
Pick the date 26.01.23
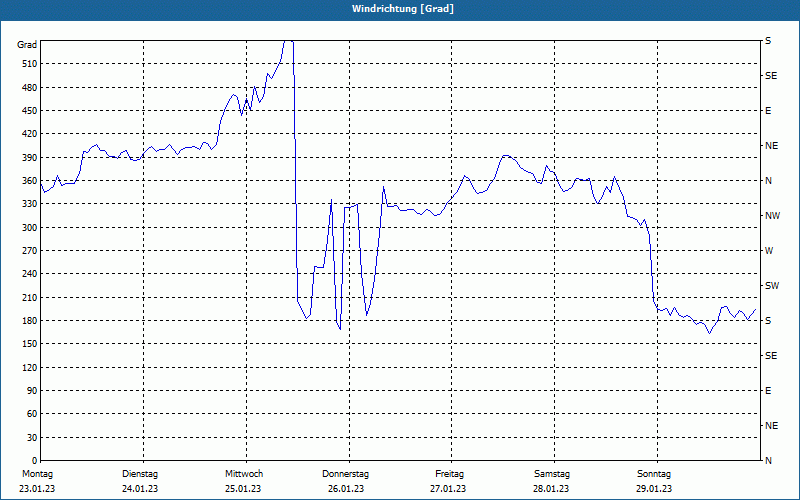[x=346, y=489]
